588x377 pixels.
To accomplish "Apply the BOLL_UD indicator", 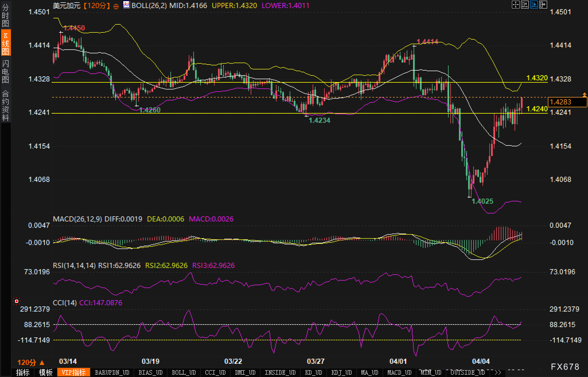I will point(184,372).
